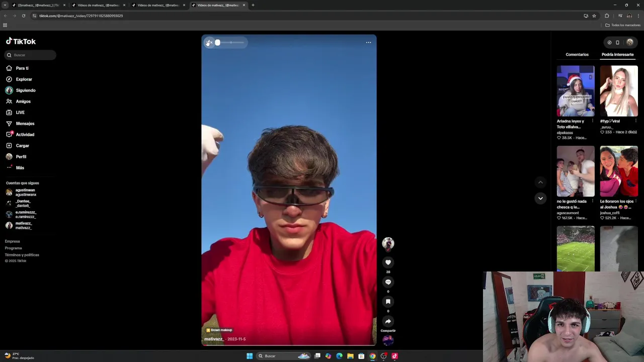The height and width of the screenshot is (362, 644).
Task: Open Chrome apps grid in bookmarks bar
Action: 5,25
